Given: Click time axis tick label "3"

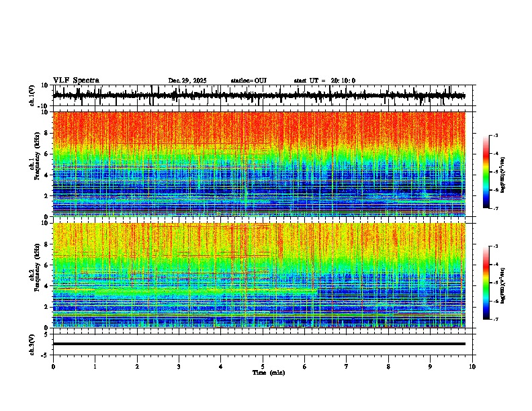Looking at the screenshot, I should click(179, 367).
